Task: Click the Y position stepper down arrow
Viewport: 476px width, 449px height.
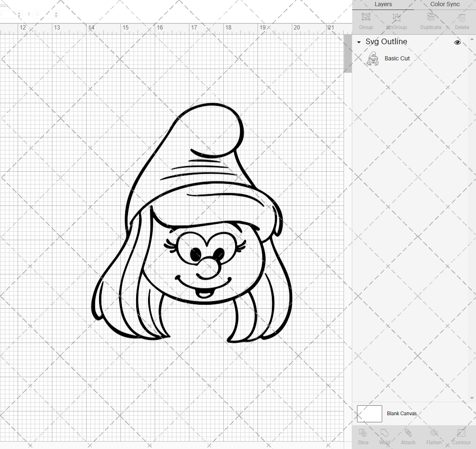Action: tap(56, 16)
